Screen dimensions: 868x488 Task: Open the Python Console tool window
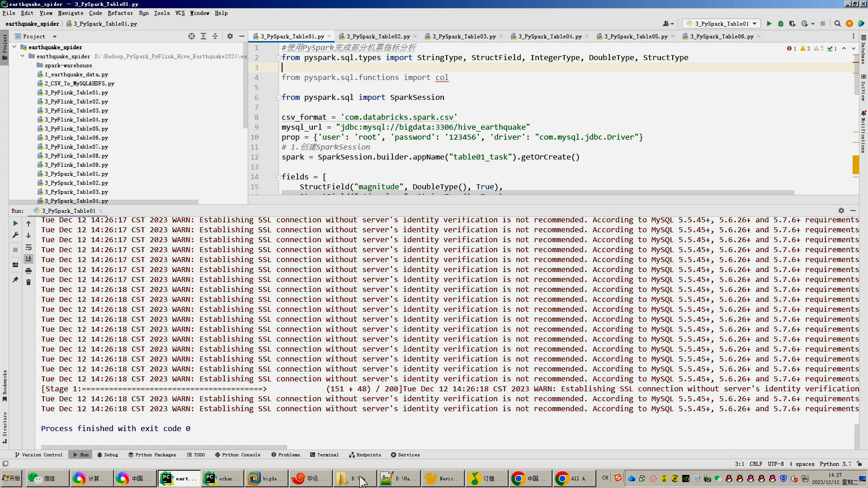[238, 455]
